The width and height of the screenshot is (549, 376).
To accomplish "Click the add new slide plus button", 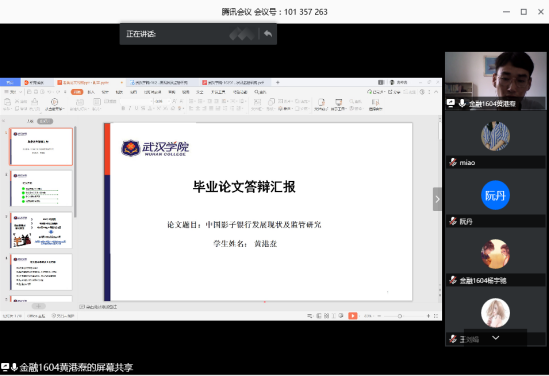I will tap(38, 306).
